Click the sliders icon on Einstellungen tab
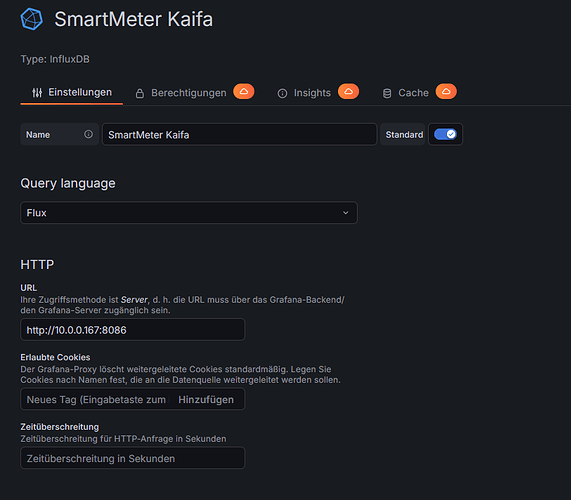This screenshot has width=571, height=500. coord(37,93)
